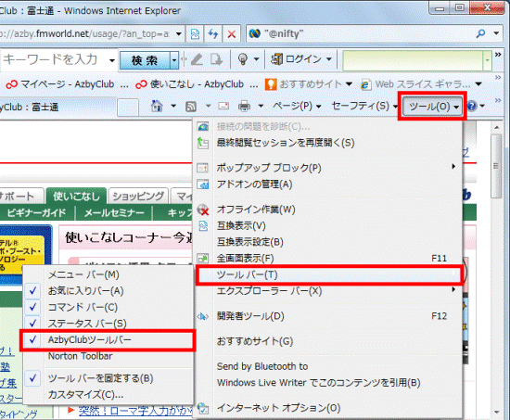Open the ページ(P) menu
510x420 pixels.
297,106
